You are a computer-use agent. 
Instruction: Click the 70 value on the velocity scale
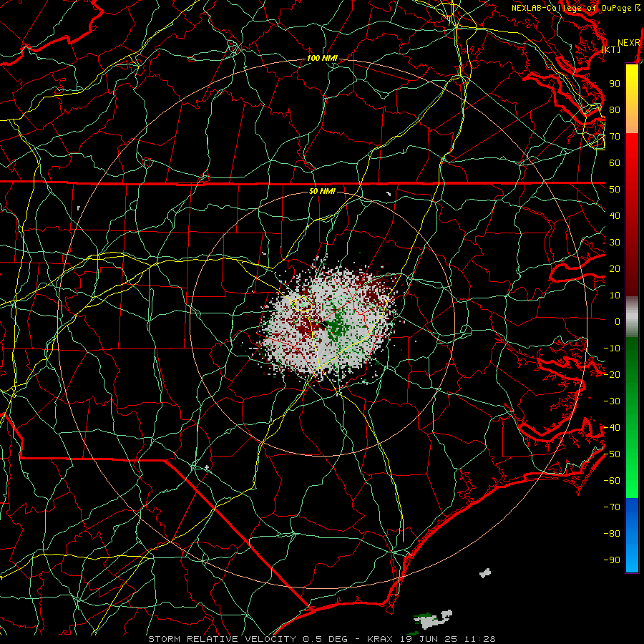click(x=615, y=137)
